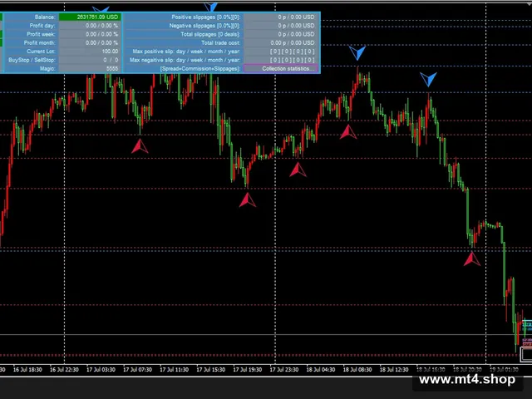
Task: Click the 18 Jul 12:30 time label
Action: (x=394, y=369)
